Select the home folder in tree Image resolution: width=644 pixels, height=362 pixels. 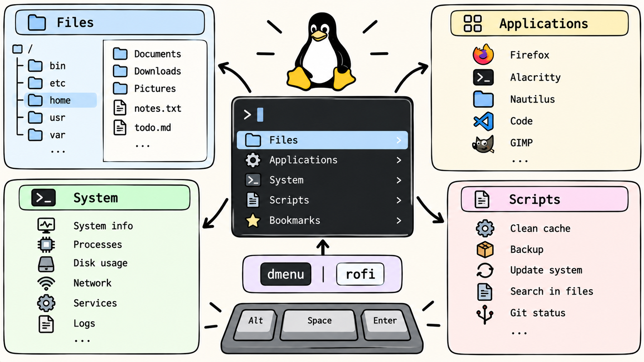[60, 100]
